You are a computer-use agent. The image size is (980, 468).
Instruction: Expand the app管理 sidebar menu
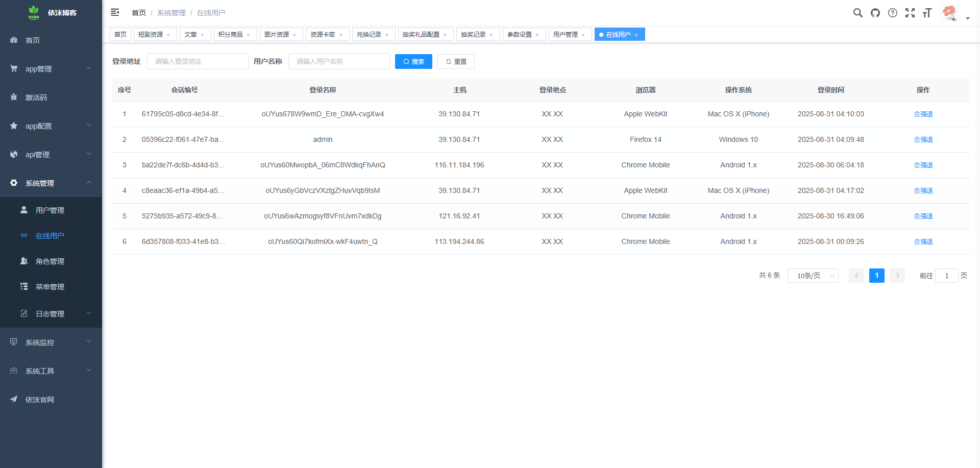click(x=51, y=69)
